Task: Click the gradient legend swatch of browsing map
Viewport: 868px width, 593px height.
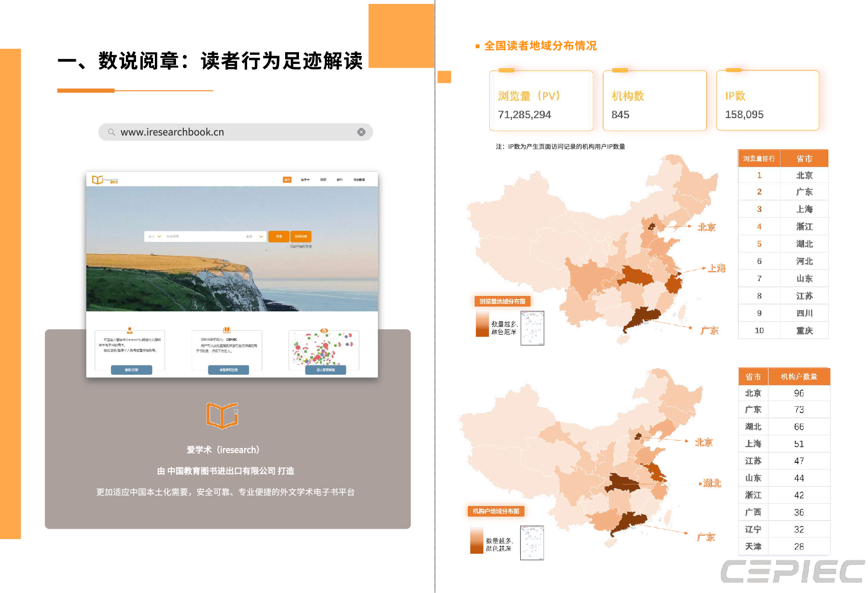Action: (482, 324)
